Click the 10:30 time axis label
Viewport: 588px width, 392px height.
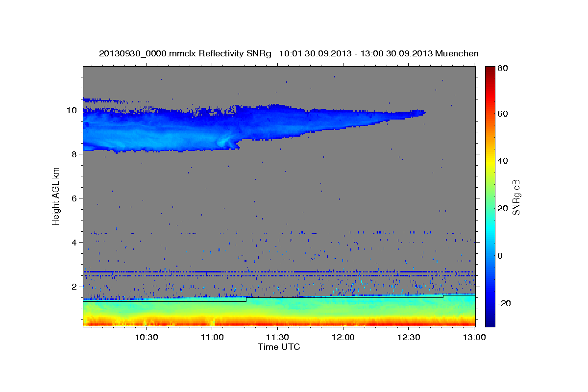pyautogui.click(x=146, y=337)
